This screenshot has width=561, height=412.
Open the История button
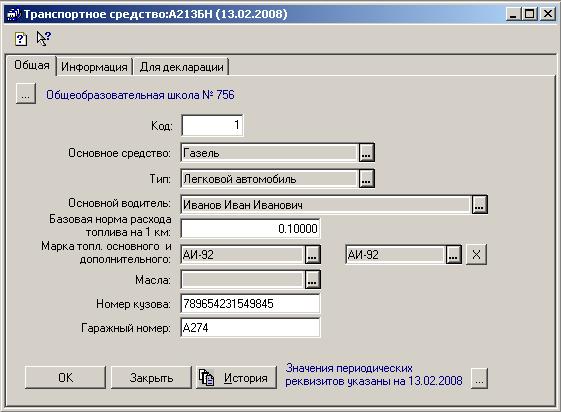(x=236, y=378)
